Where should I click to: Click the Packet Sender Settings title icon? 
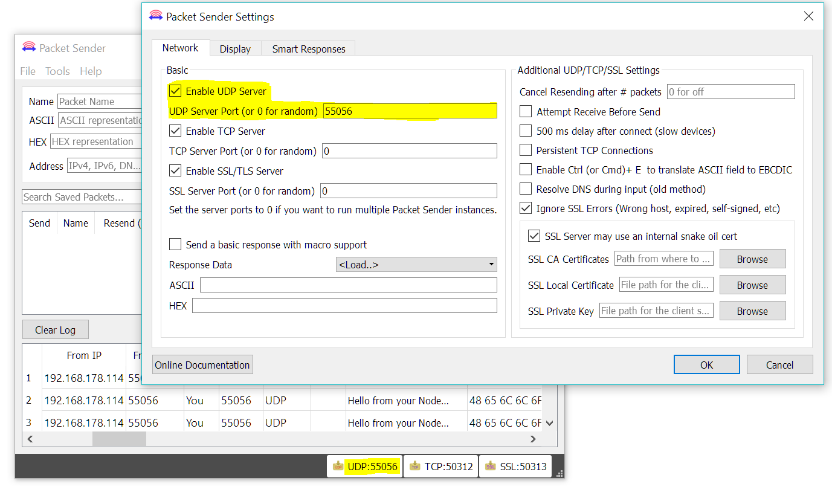pyautogui.click(x=156, y=16)
